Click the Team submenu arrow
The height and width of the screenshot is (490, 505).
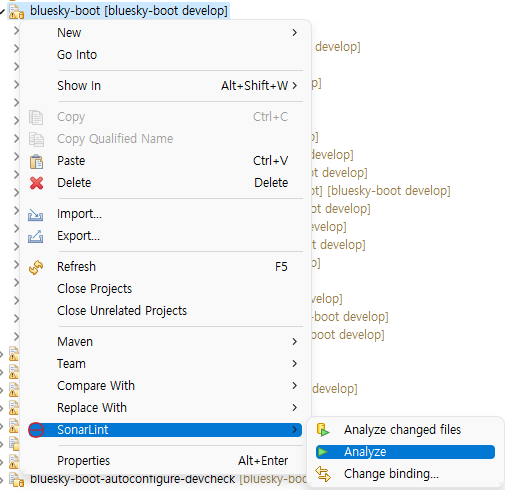[x=295, y=364]
